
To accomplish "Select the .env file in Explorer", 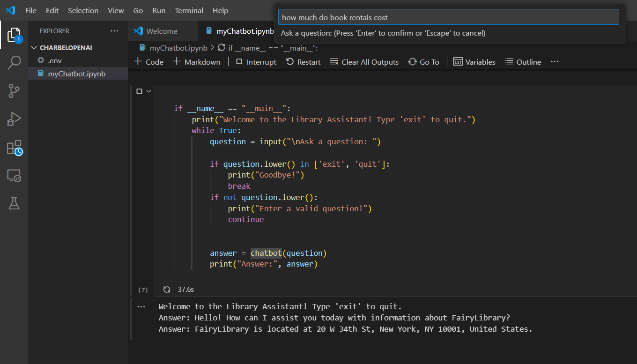I will click(54, 60).
